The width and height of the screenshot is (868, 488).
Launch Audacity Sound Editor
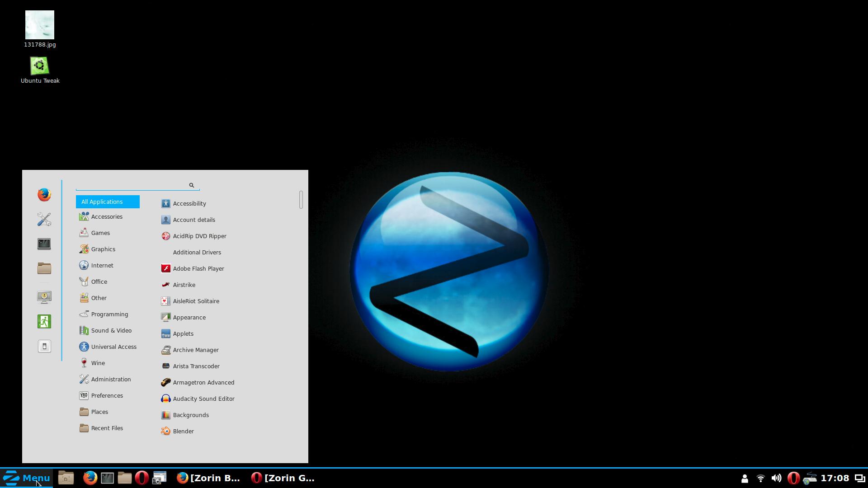click(203, 399)
